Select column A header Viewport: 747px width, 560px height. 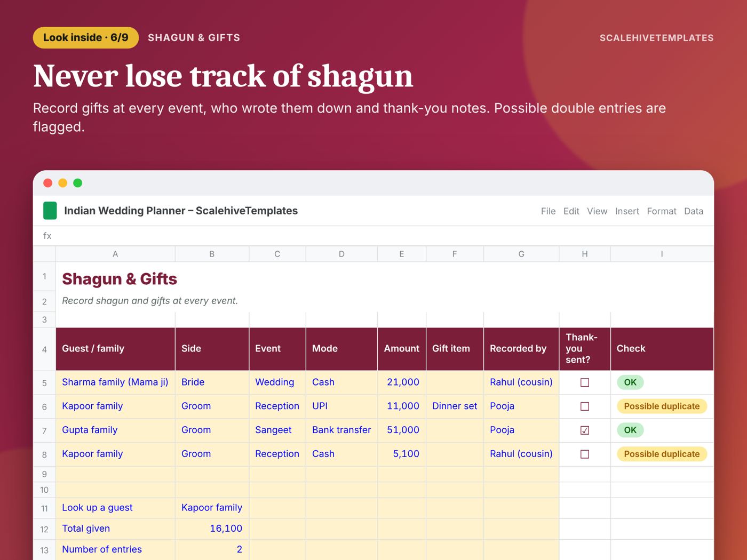click(x=115, y=254)
